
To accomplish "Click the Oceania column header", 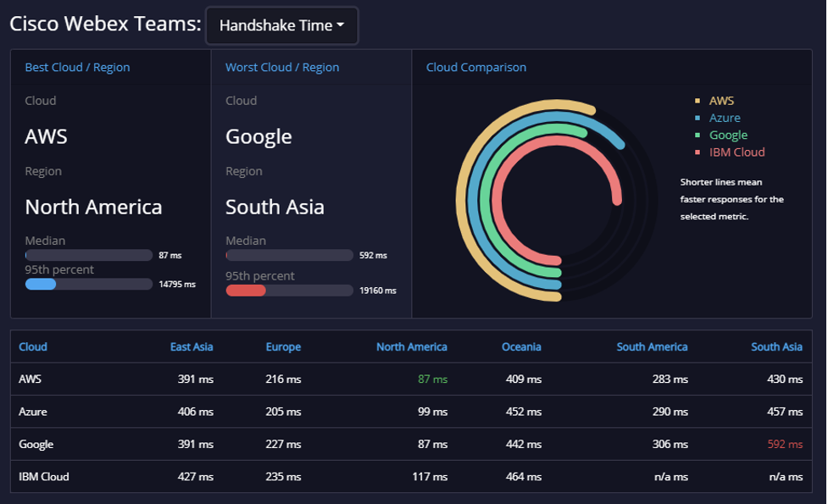I will (521, 346).
